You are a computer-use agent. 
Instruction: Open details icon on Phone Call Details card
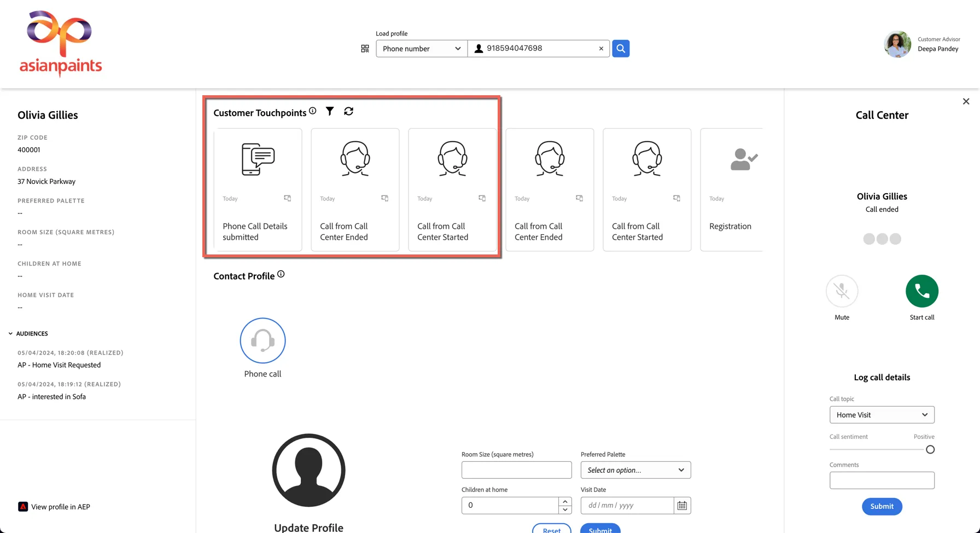(x=288, y=198)
